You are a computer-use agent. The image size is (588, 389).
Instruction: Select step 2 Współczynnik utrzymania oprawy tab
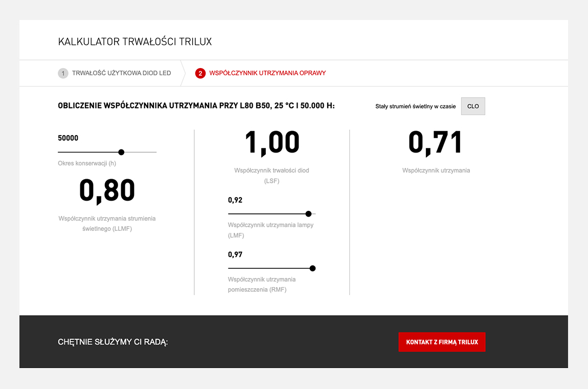[261, 73]
